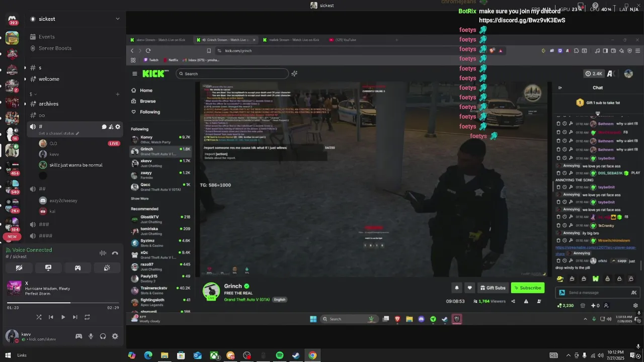Image resolution: width=644 pixels, height=362 pixels.
Task: Deafen with the headphones icon
Action: [103, 336]
